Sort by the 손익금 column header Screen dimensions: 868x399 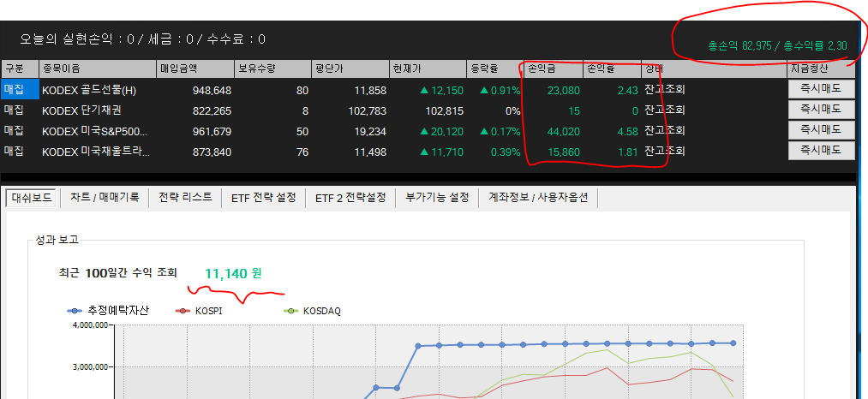554,69
